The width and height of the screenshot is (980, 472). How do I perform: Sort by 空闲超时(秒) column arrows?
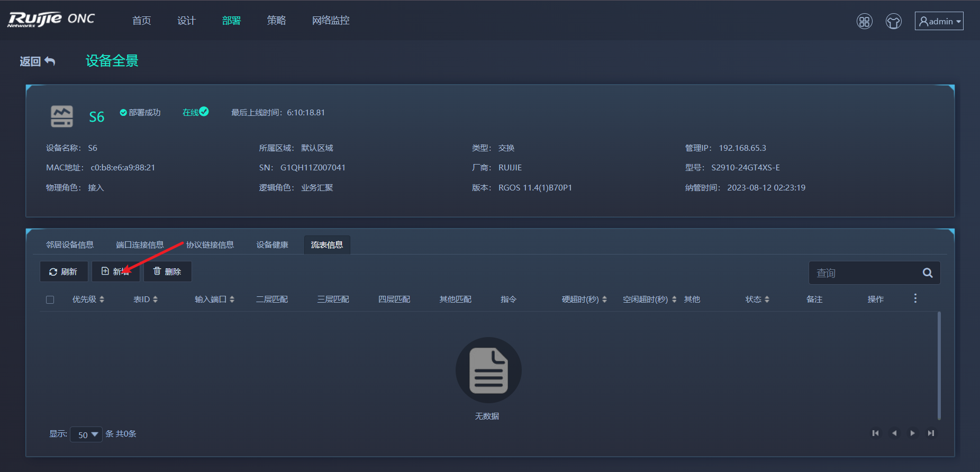coord(674,299)
